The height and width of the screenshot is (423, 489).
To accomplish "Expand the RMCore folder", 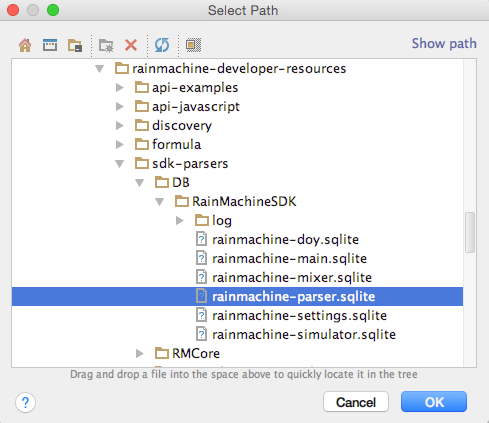I will (140, 353).
